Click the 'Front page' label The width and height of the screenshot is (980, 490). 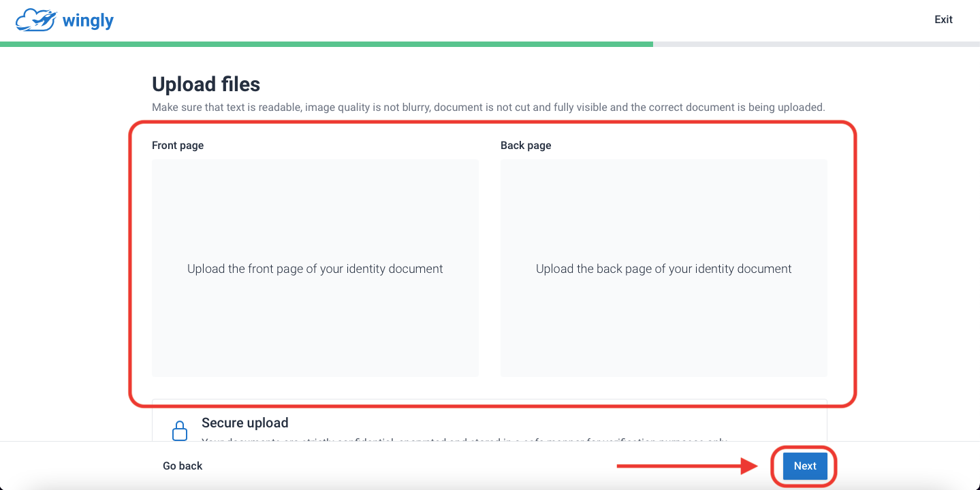[x=178, y=145]
